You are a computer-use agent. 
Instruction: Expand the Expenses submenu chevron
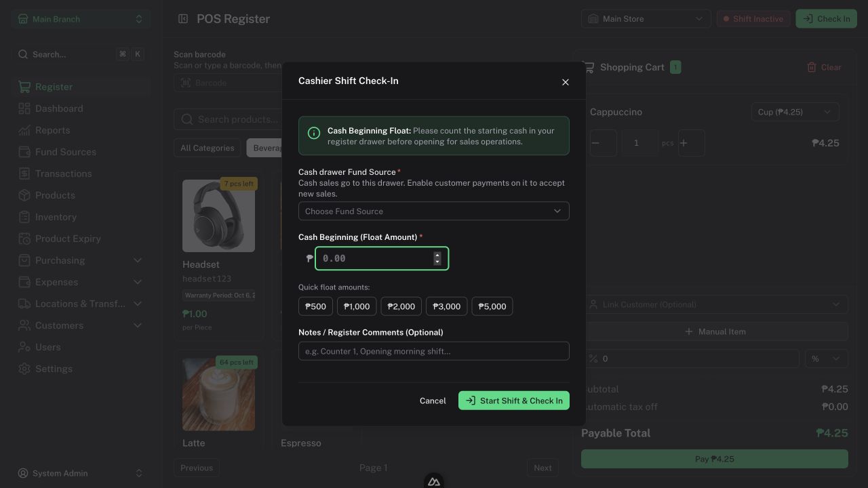coord(138,282)
